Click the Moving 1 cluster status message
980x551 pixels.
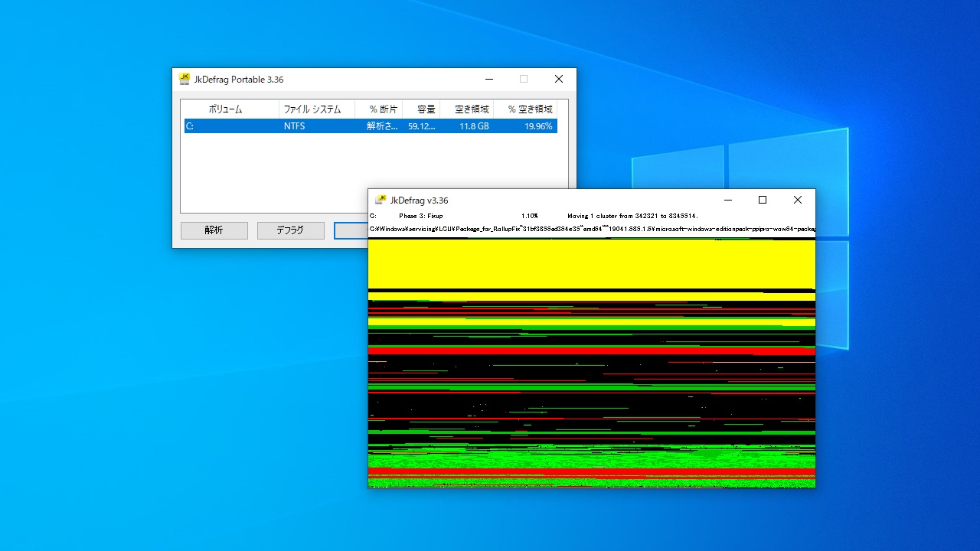632,216
